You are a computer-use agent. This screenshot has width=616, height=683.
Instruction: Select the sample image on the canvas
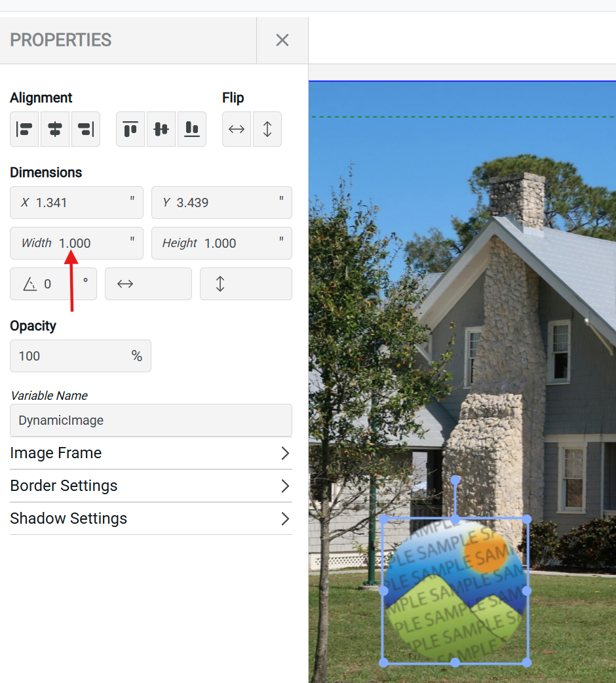455,590
